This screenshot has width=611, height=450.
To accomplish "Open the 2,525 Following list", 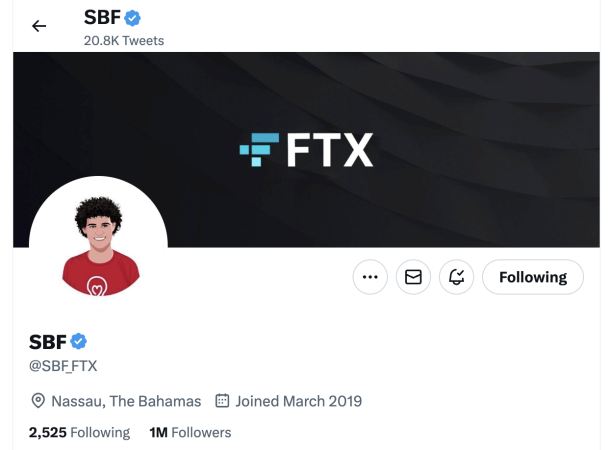I will click(79, 432).
